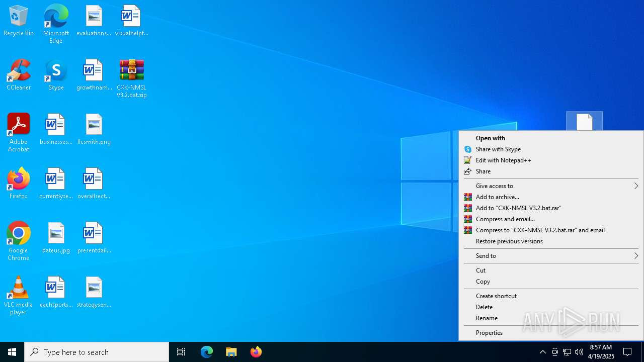The image size is (644, 362).
Task: Select the businesses Word document icon
Action: 56,130
